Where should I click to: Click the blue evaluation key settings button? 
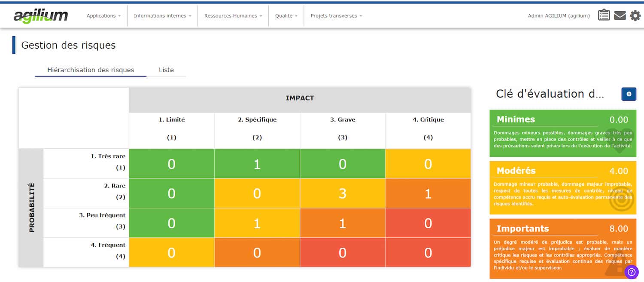click(x=629, y=94)
